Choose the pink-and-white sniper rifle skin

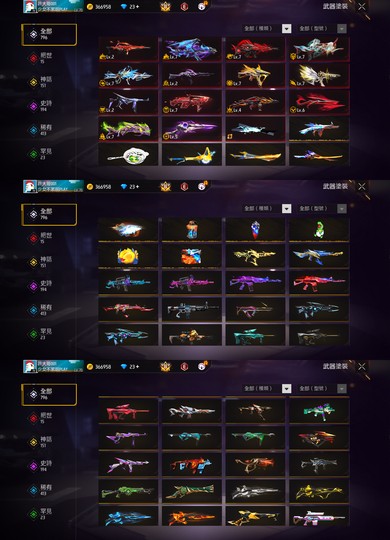coord(319,516)
